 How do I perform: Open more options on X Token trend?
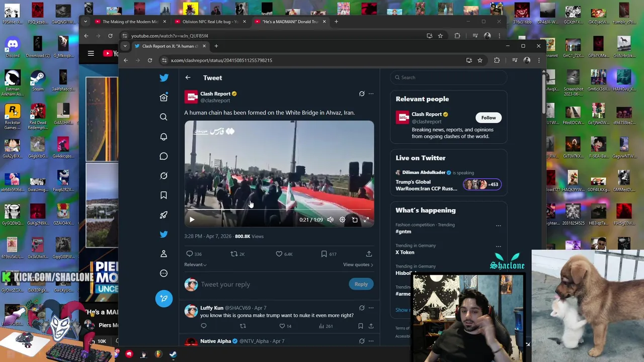[x=498, y=246]
